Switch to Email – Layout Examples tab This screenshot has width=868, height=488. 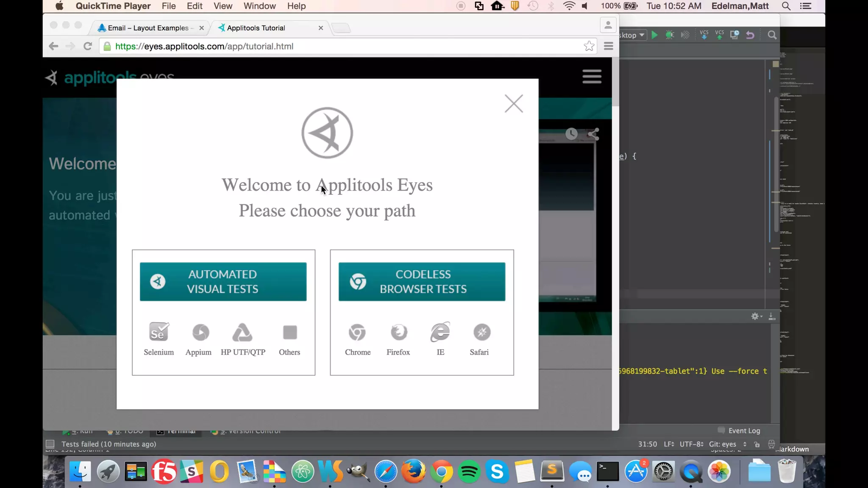coord(148,28)
